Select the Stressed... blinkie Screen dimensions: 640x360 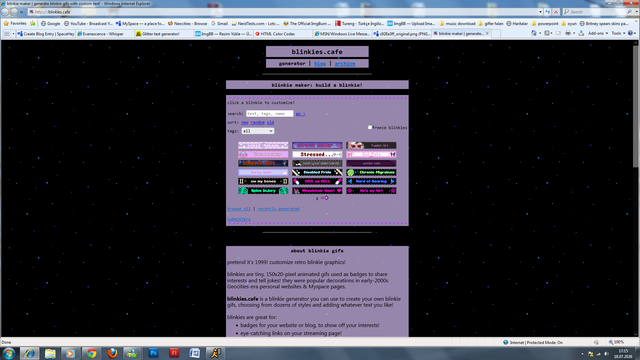coord(317,154)
